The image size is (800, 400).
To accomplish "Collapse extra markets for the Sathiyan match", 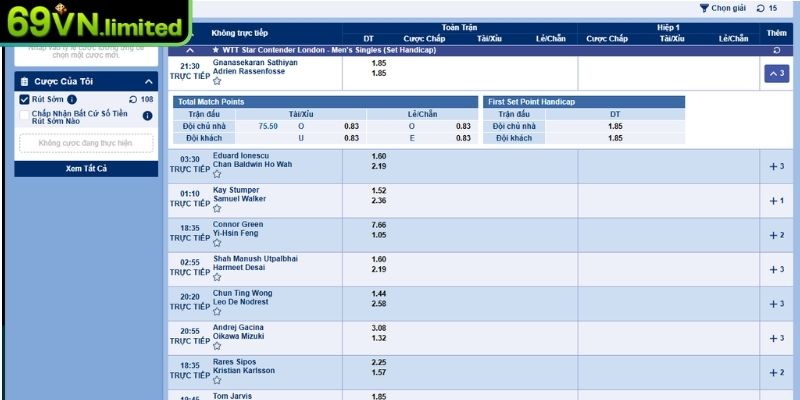I will (776, 73).
